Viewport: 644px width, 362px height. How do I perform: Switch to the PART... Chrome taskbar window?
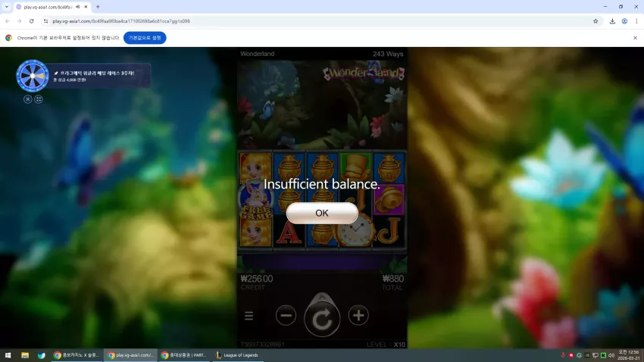point(184,355)
